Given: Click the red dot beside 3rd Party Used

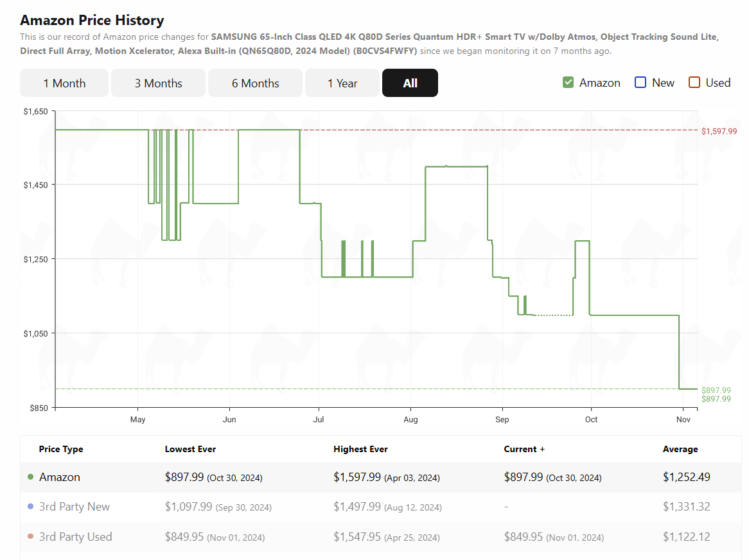Looking at the screenshot, I should point(30,537).
